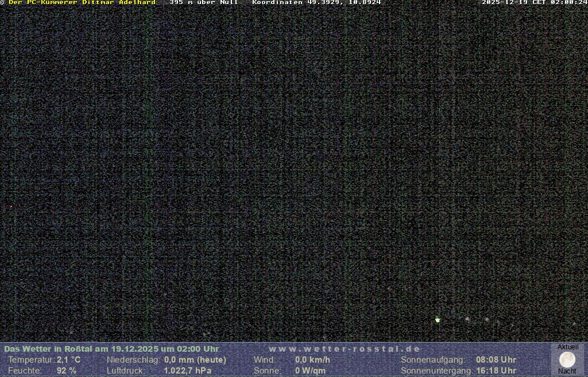Click the Feuchte 92 % reading

pos(66,371)
